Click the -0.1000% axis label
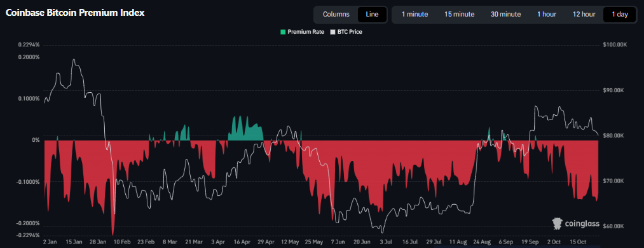The image size is (644, 248). pyautogui.click(x=29, y=181)
